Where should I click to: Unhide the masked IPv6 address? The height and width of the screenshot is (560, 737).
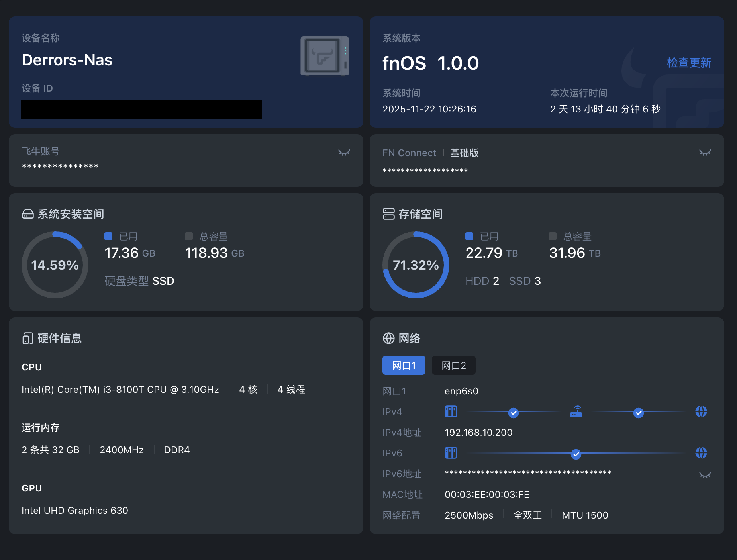tap(705, 475)
